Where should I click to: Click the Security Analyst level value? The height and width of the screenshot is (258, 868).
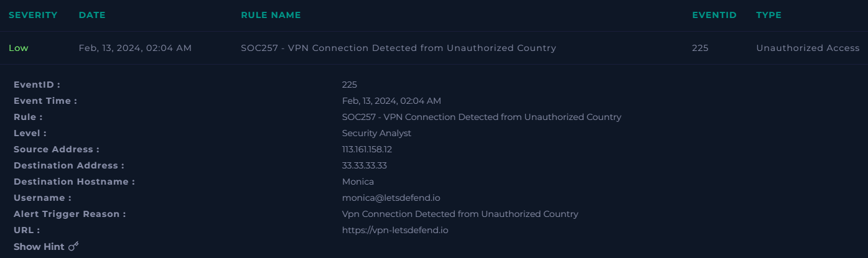coord(376,133)
